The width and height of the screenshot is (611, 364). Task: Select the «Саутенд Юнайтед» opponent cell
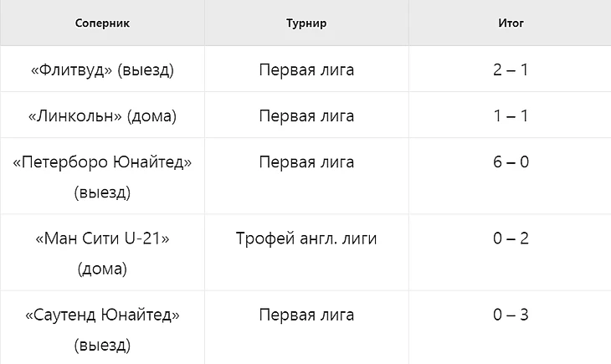[102, 328]
